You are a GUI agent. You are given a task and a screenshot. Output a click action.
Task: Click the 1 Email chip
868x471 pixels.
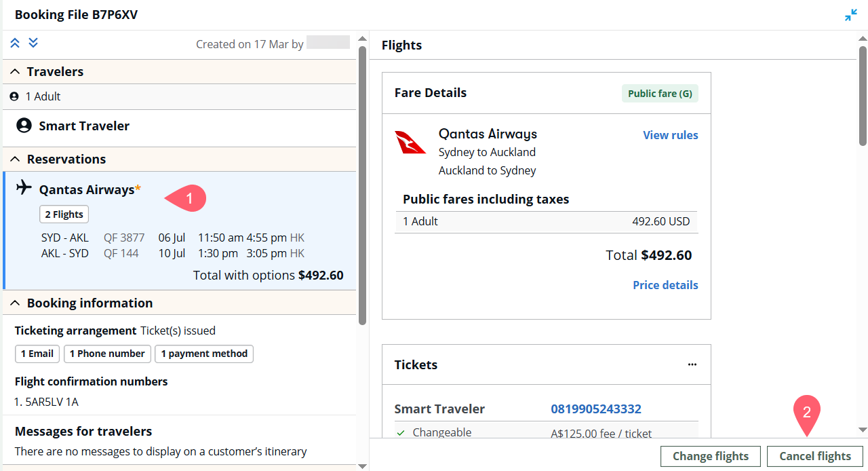click(x=37, y=354)
